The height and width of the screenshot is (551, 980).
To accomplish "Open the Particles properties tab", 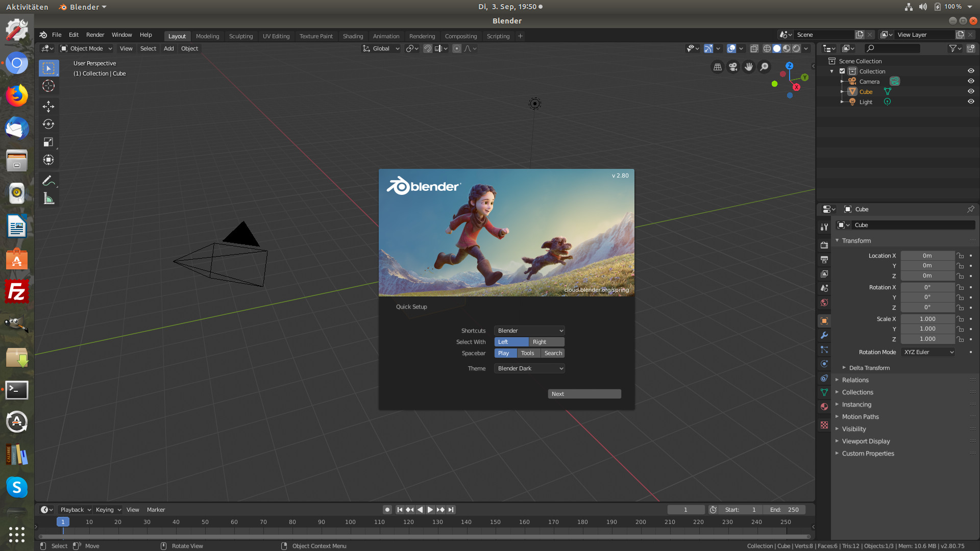I will (x=824, y=349).
